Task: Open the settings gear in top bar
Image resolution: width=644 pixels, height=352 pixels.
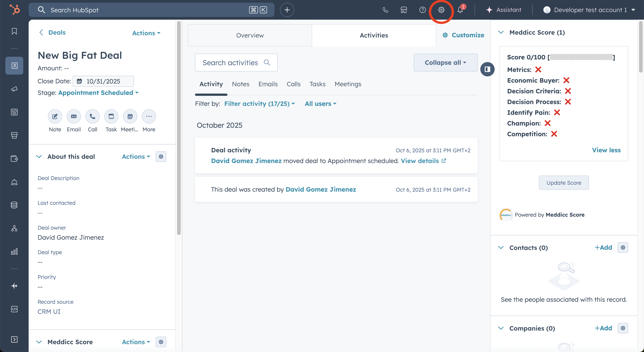Action: point(441,10)
